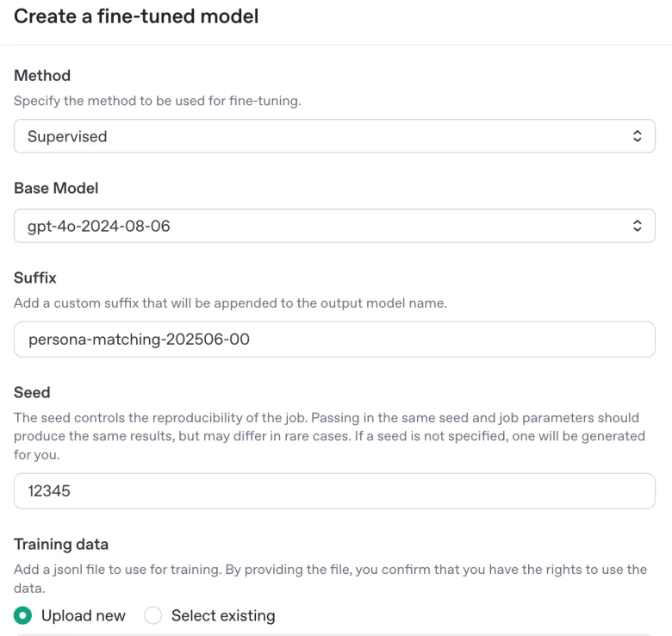
Task: Focus the Suffix field containing persona-matching-202506-00
Action: point(334,340)
